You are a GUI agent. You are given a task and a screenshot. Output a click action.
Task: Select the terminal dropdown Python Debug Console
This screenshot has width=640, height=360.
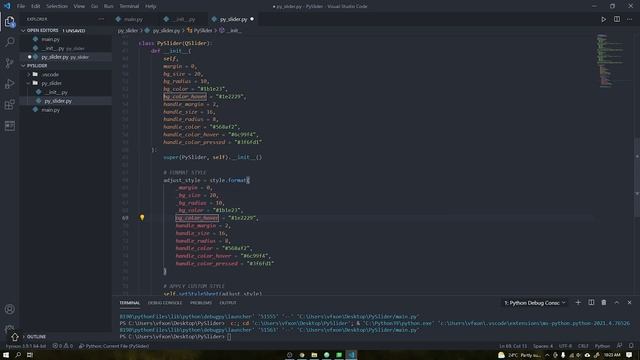[x=535, y=303]
